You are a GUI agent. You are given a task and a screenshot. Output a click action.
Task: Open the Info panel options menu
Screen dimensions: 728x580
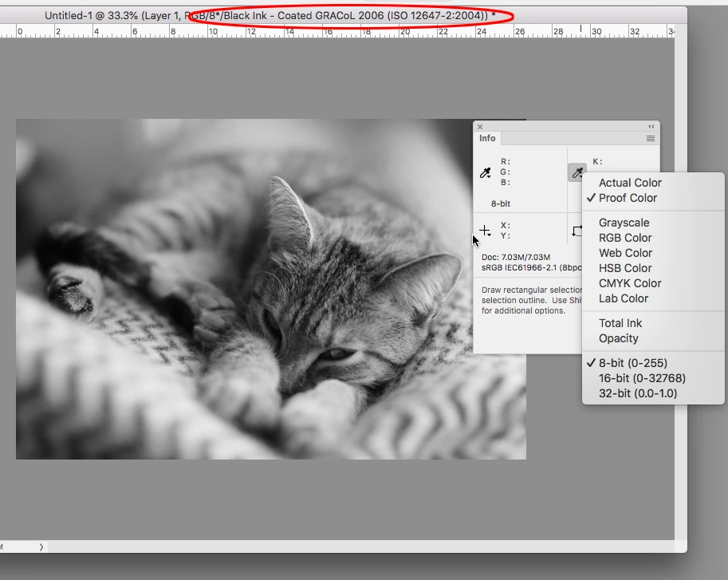click(x=651, y=138)
